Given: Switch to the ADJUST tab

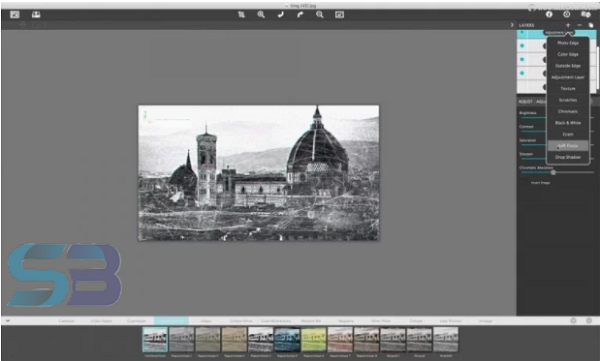Looking at the screenshot, I should (x=525, y=101).
